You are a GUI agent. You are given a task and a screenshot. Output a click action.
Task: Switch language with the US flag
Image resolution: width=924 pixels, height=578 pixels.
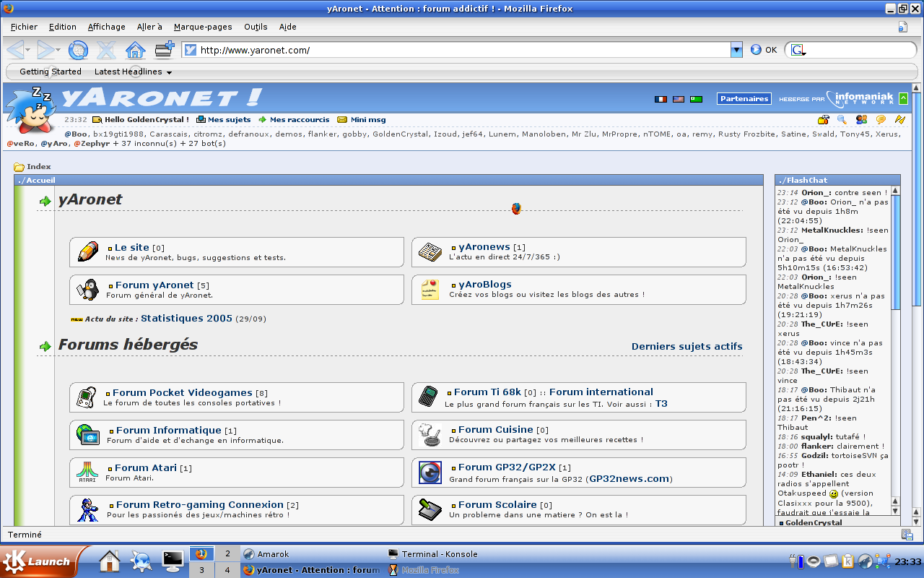(x=679, y=99)
